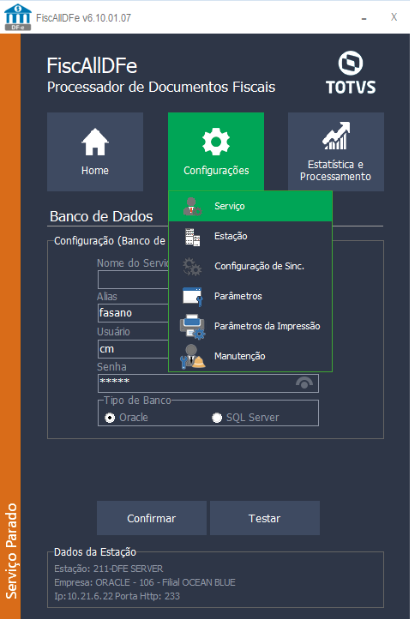Click the FiscAllDFe app icon in title bar
410x619 pixels.
[x=17, y=17]
